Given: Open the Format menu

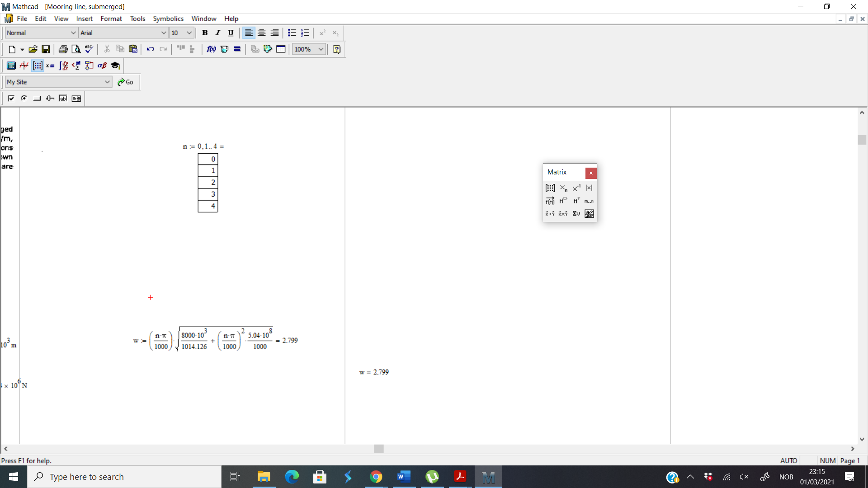Looking at the screenshot, I should pyautogui.click(x=111, y=19).
